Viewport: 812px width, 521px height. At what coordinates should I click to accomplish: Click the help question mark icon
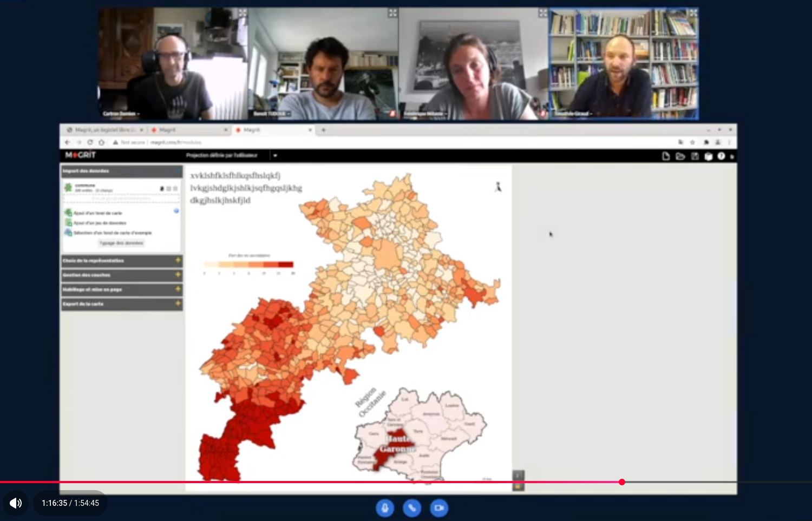pyautogui.click(x=721, y=156)
